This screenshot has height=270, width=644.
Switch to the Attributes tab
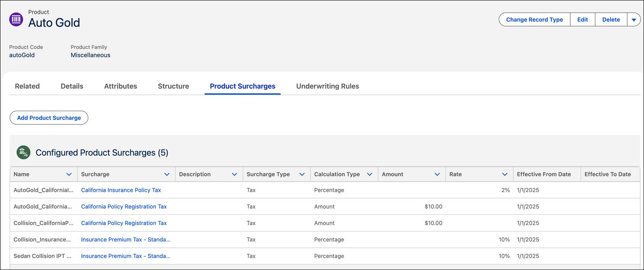pos(120,86)
